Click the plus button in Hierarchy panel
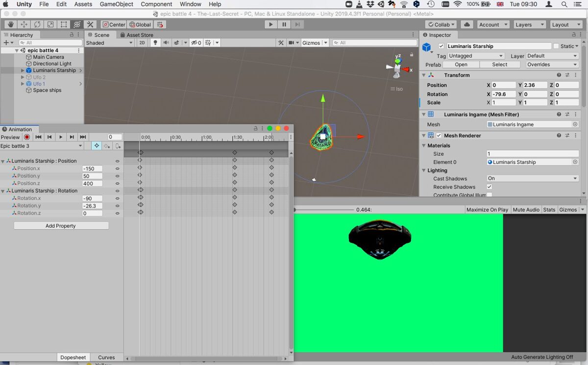The height and width of the screenshot is (365, 588). pos(6,43)
